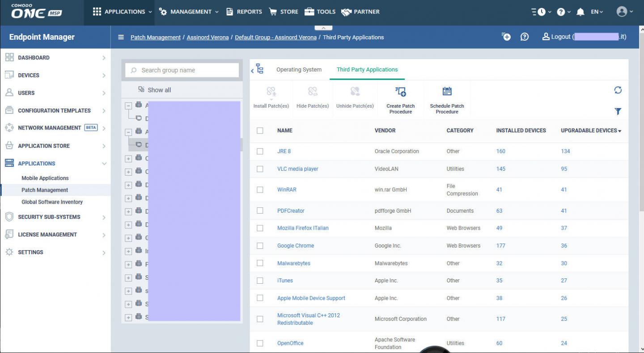Open the help question mark in the blue header
Viewport: 644px width, 353px height.
pos(525,37)
